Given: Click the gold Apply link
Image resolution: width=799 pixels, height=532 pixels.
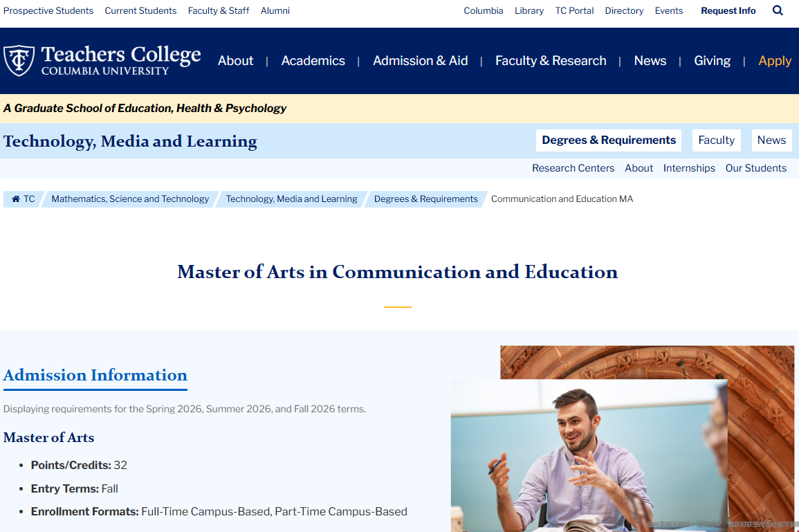Looking at the screenshot, I should [x=774, y=61].
